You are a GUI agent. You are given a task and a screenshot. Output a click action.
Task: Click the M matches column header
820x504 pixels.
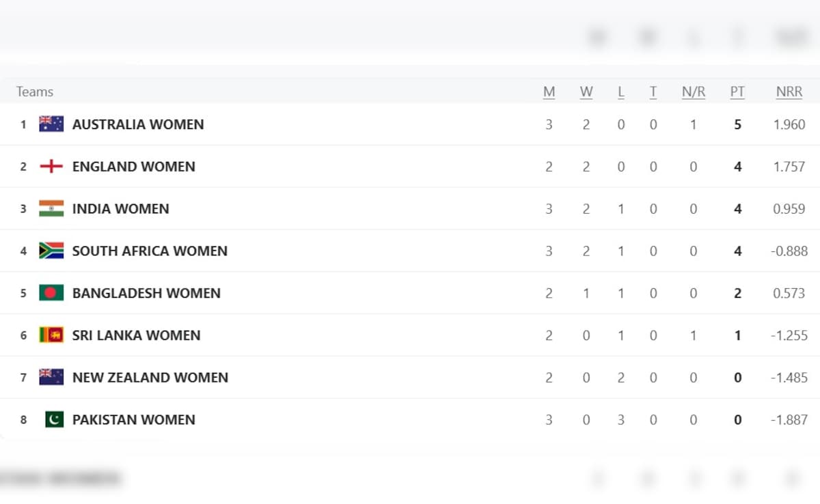pos(549,92)
